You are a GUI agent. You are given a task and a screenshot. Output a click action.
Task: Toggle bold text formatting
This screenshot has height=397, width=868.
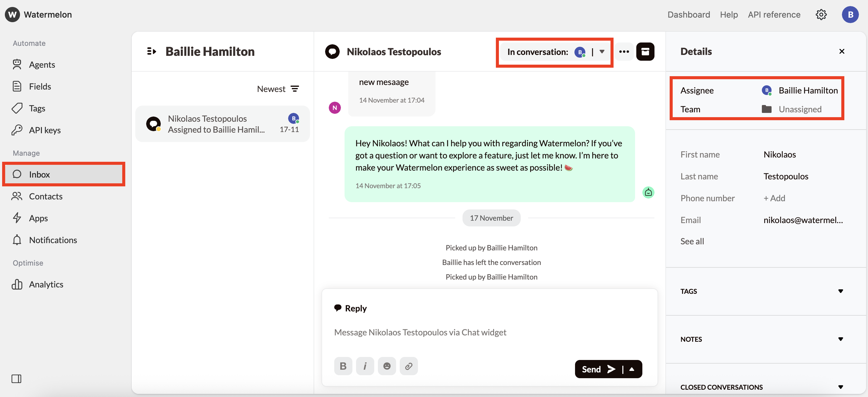coord(343,366)
